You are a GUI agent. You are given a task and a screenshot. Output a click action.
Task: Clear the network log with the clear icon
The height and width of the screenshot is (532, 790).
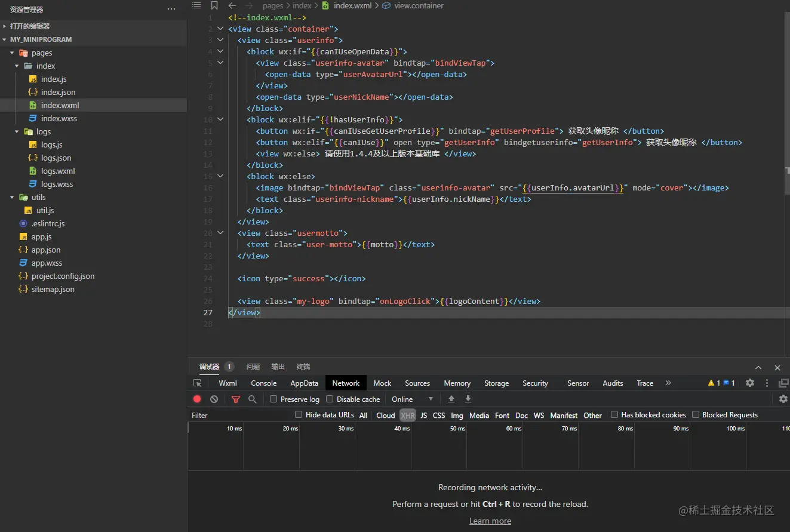point(214,399)
